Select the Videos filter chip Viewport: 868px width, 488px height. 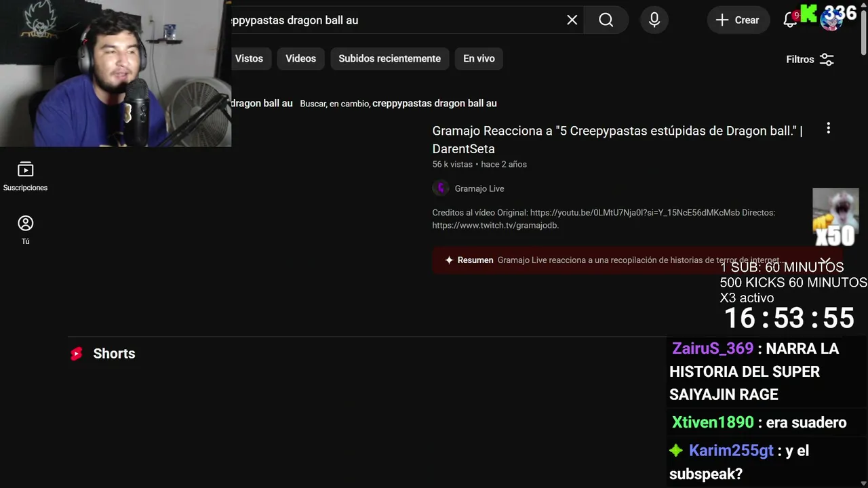coord(301,59)
